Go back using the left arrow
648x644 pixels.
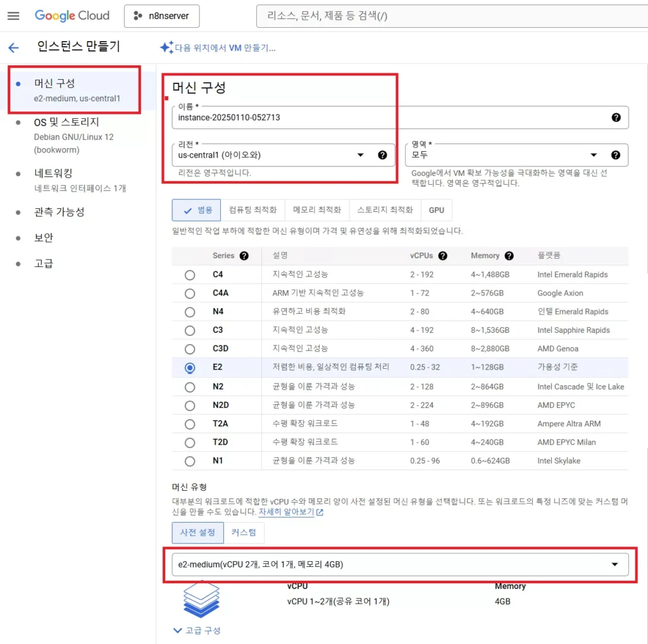[13, 47]
